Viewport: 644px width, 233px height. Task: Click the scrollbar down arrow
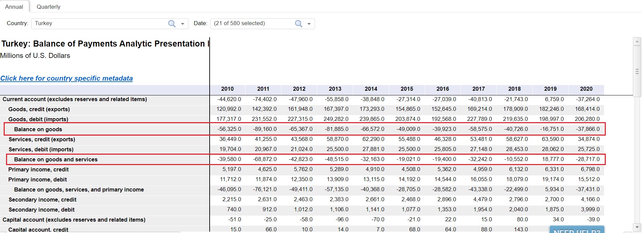click(637, 227)
